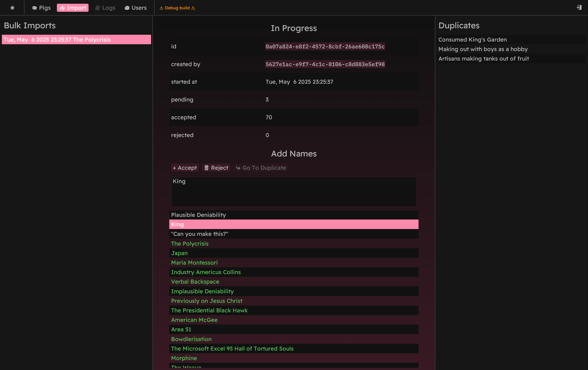Image resolution: width=588 pixels, height=370 pixels.
Task: Click the rejected count value 0
Action: [267, 135]
